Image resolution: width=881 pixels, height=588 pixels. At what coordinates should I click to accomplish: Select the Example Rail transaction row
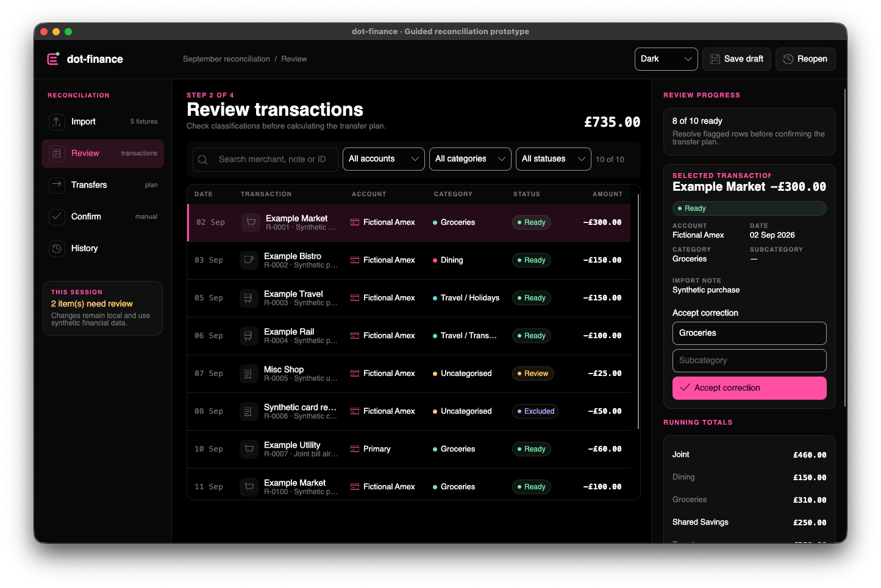click(x=408, y=336)
